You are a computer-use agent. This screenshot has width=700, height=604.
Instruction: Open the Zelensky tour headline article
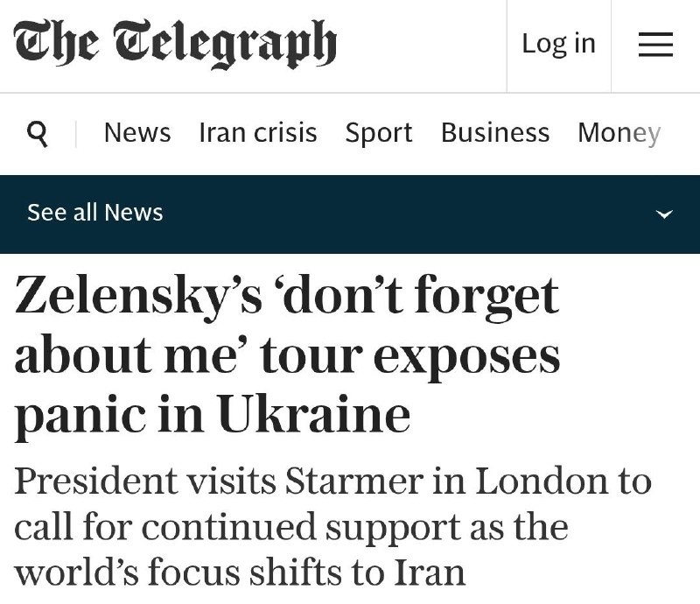287,355
